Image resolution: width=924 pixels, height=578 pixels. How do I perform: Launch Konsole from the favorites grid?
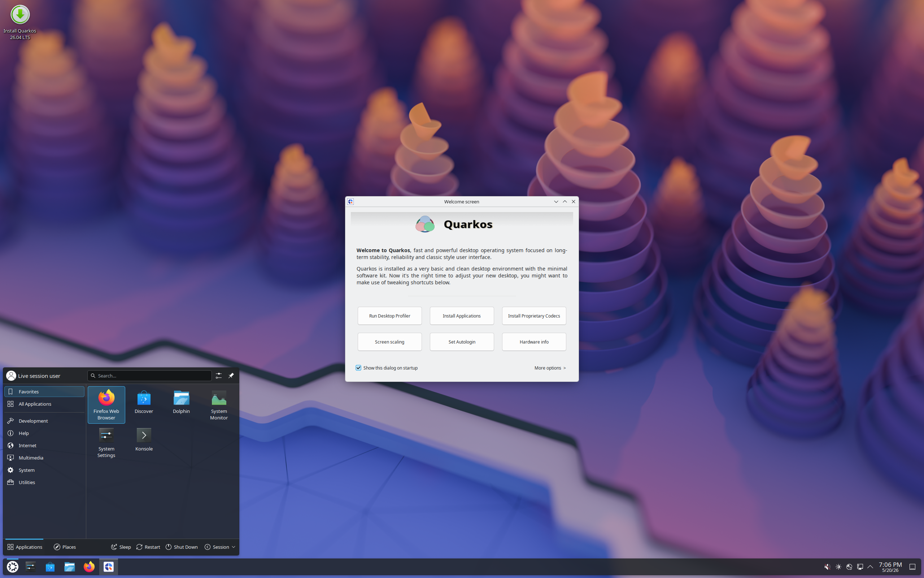coord(144,440)
